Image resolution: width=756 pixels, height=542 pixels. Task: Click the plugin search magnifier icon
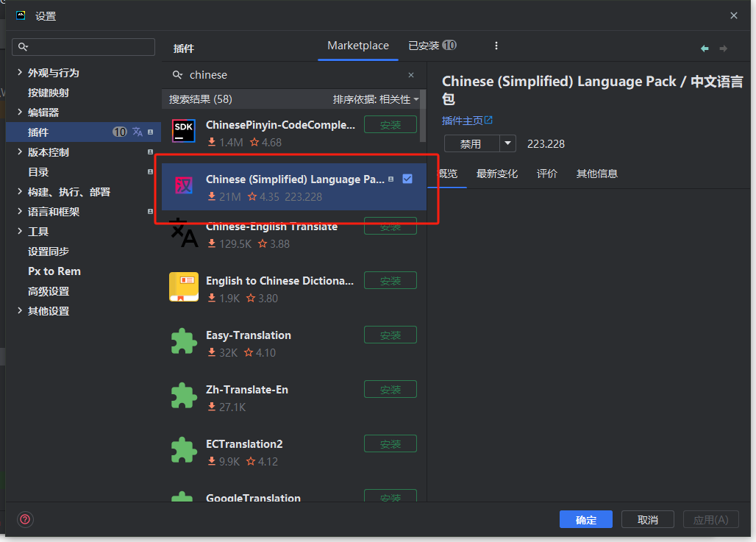(177, 75)
